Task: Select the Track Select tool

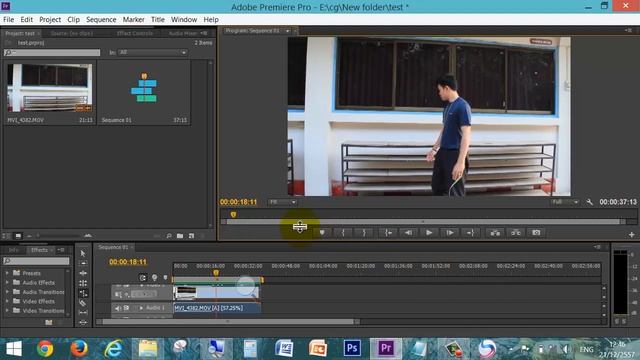Action: click(83, 263)
